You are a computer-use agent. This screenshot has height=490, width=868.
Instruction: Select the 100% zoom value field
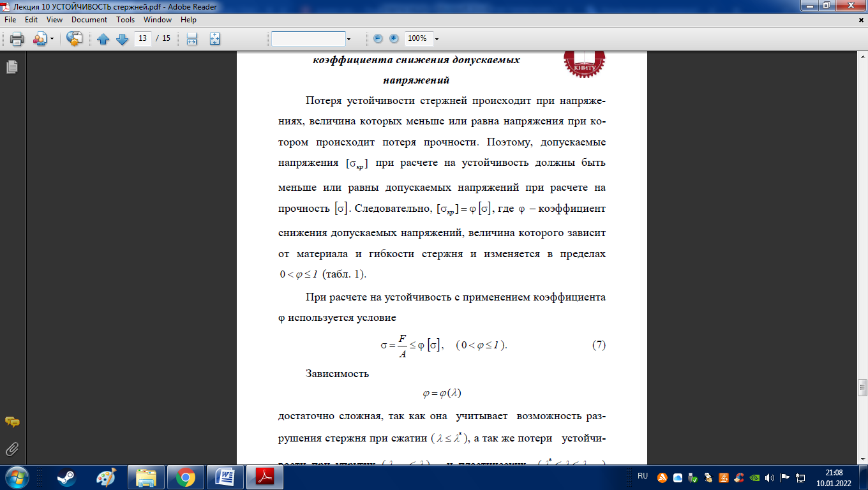417,38
